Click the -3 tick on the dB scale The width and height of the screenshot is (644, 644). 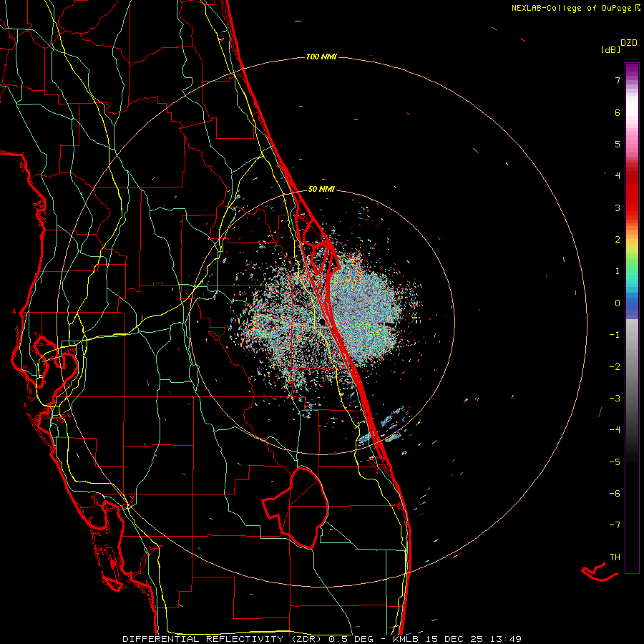tap(615, 399)
